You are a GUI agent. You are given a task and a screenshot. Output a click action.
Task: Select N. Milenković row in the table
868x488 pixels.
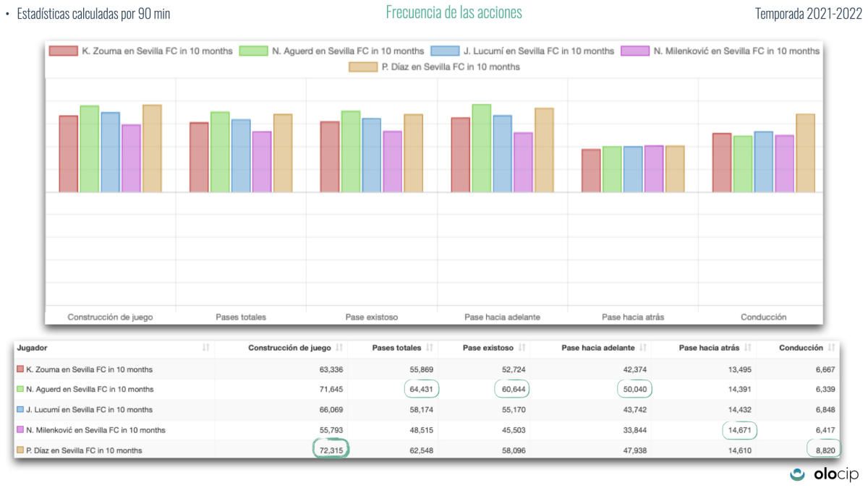(x=95, y=430)
